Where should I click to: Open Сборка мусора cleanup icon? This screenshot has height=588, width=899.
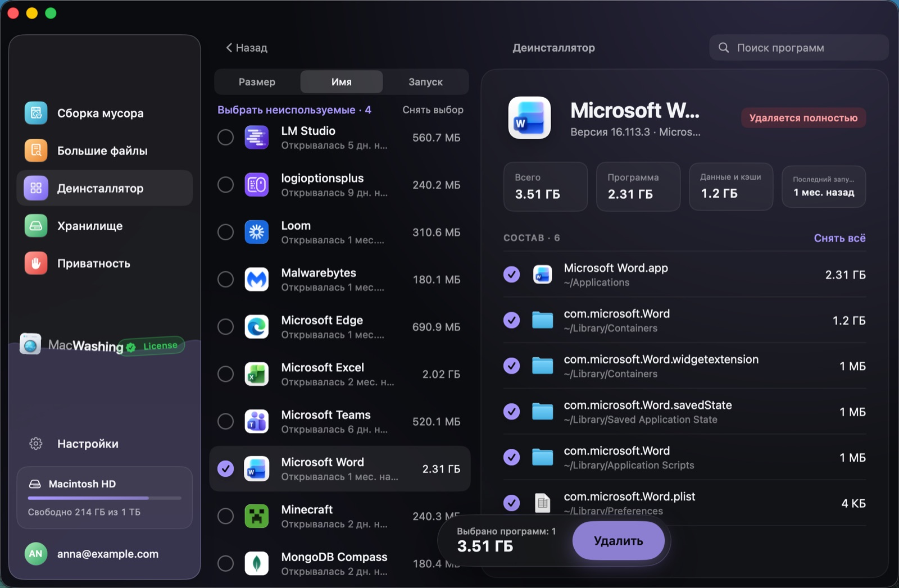click(36, 113)
